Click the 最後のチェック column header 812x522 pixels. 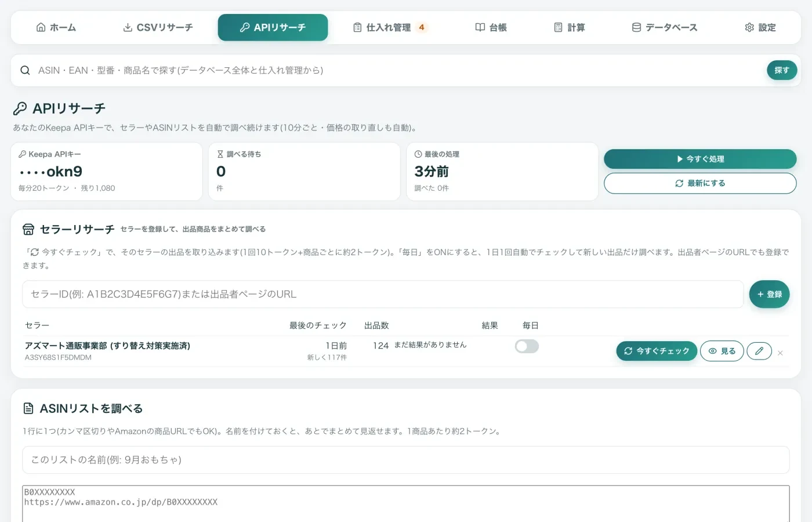click(318, 325)
